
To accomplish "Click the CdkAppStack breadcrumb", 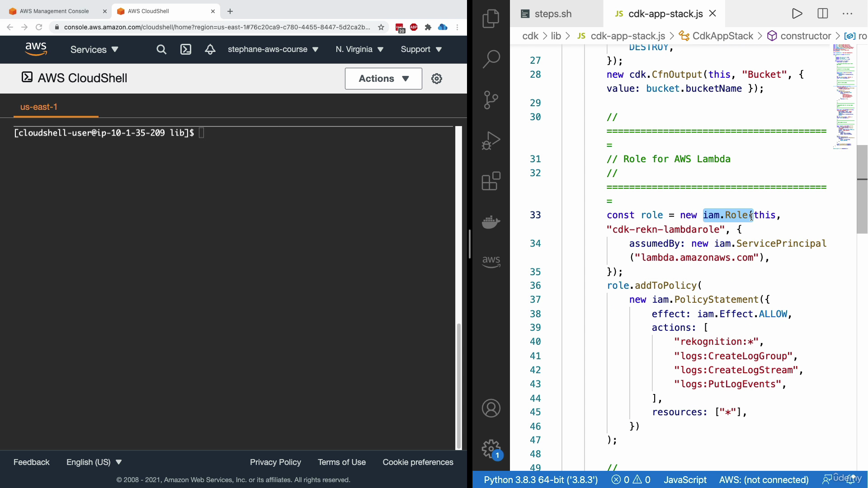I will (717, 36).
